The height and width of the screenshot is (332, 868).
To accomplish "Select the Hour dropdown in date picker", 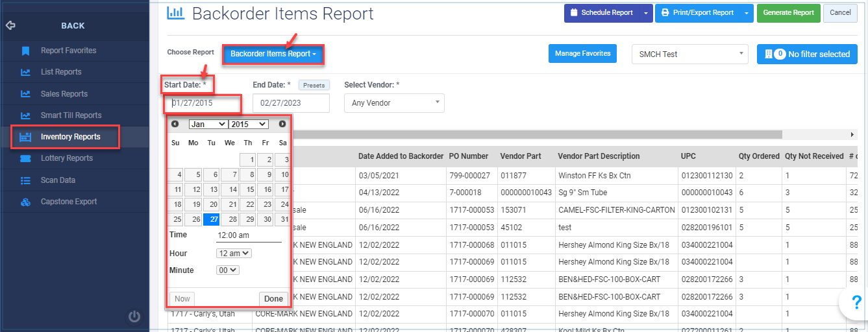I will (234, 253).
